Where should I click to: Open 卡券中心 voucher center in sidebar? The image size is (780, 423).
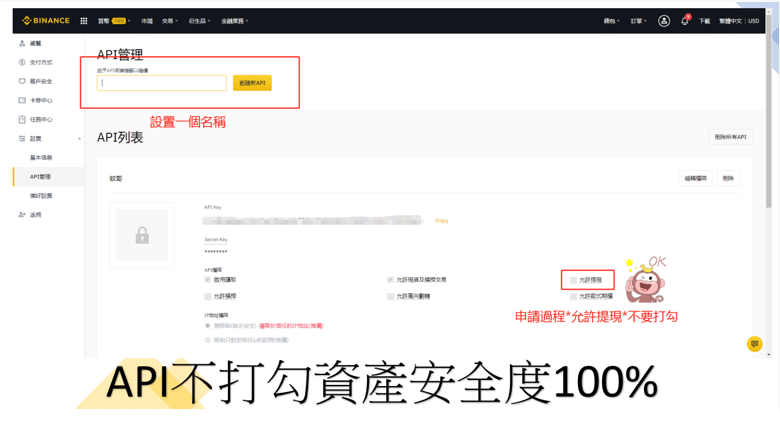[36, 101]
